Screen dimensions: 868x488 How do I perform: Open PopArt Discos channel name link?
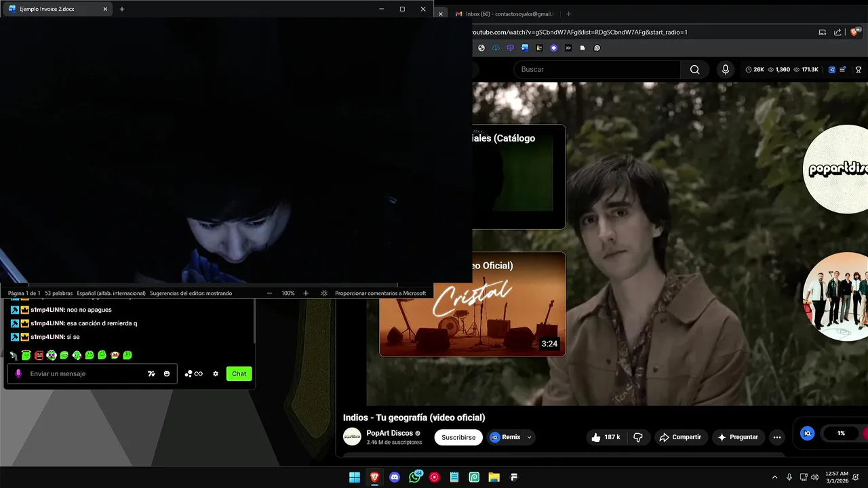(389, 433)
